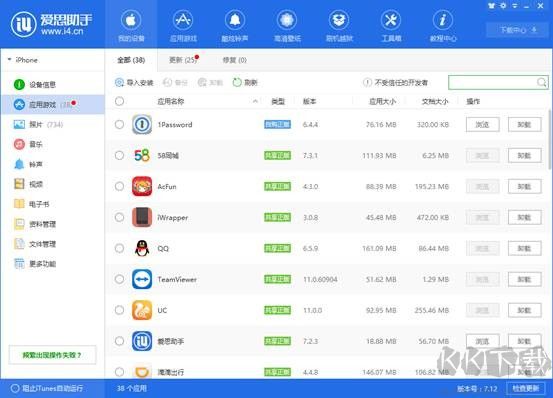Open the settings gear in title bar
Viewport: 553px width, 398px height.
click(x=503, y=6)
